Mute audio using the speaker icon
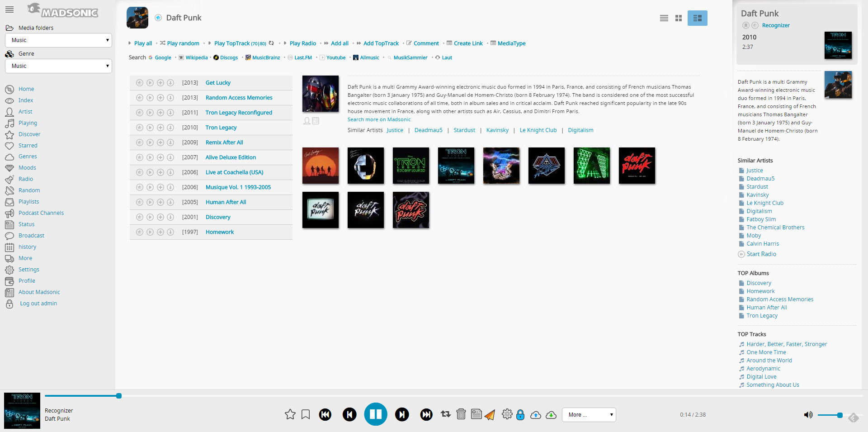The image size is (868, 432). point(808,415)
